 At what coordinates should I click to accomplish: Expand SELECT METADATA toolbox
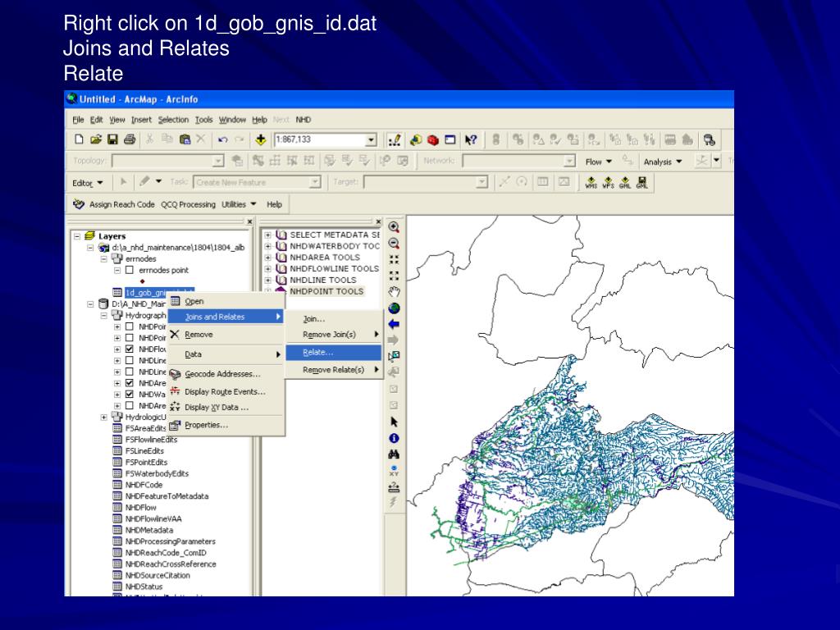tap(267, 235)
